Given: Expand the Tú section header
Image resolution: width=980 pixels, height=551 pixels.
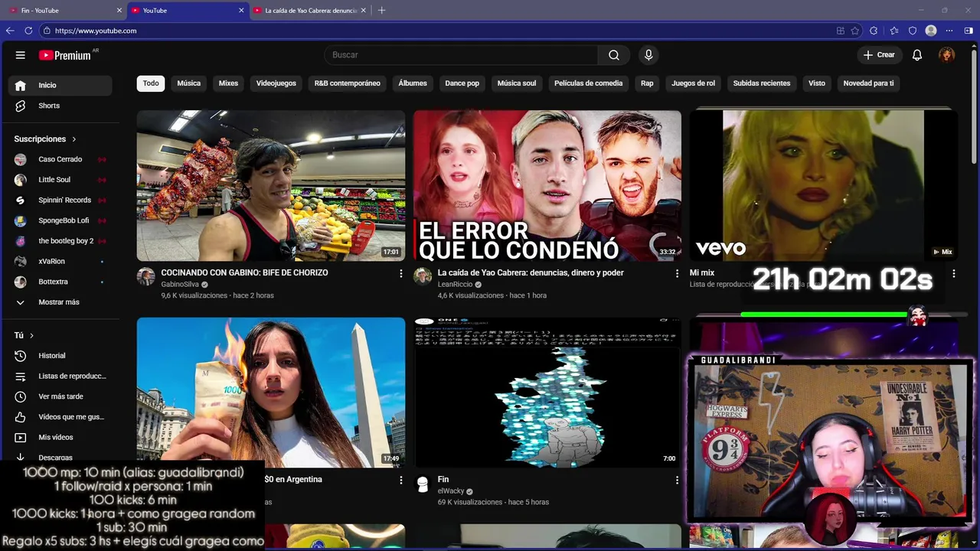Looking at the screenshot, I should point(24,335).
